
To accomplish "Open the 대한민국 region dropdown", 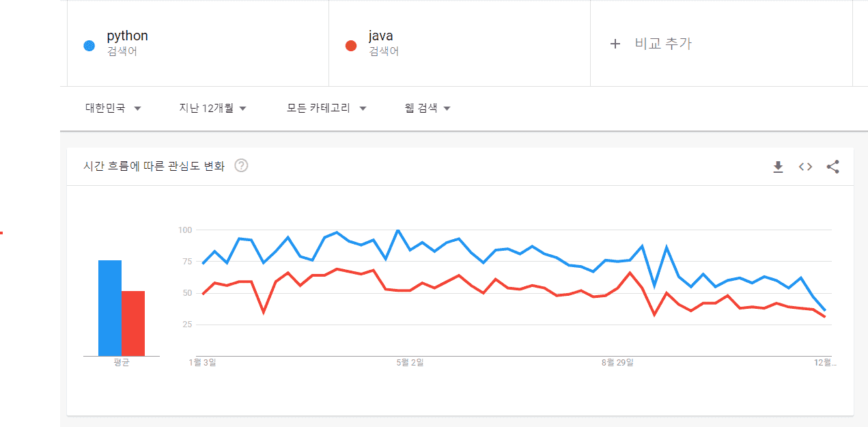I will (113, 108).
